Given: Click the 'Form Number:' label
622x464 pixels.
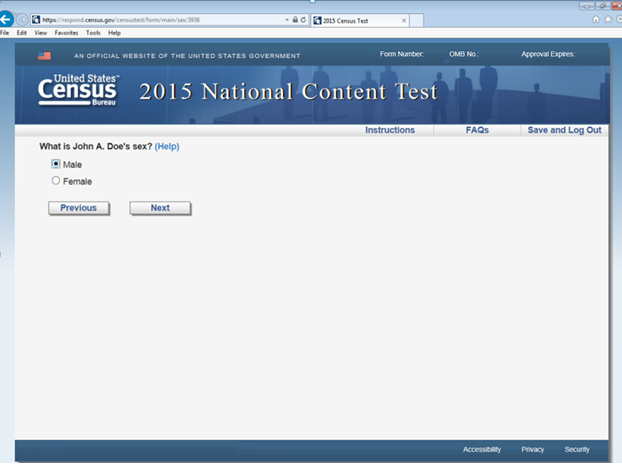Looking at the screenshot, I should [x=401, y=54].
